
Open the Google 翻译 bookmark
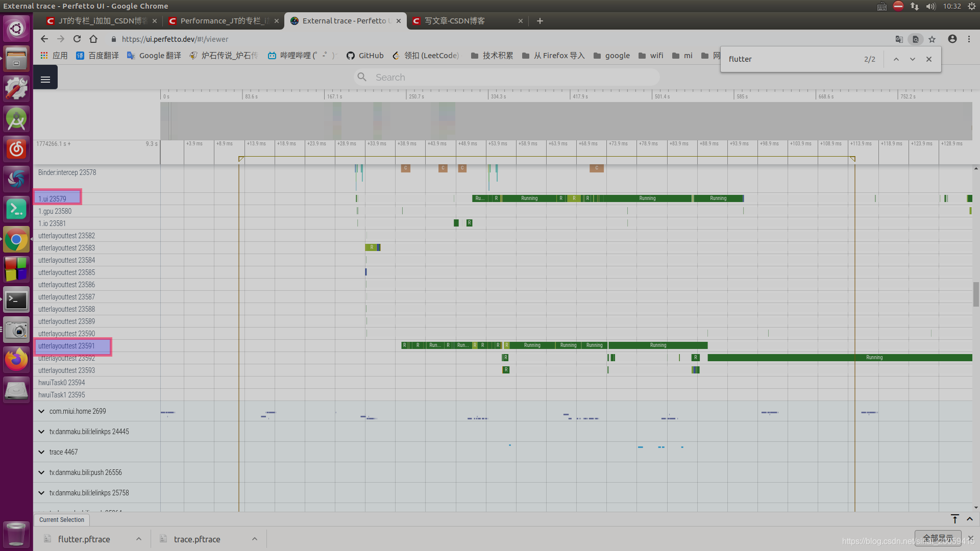154,56
